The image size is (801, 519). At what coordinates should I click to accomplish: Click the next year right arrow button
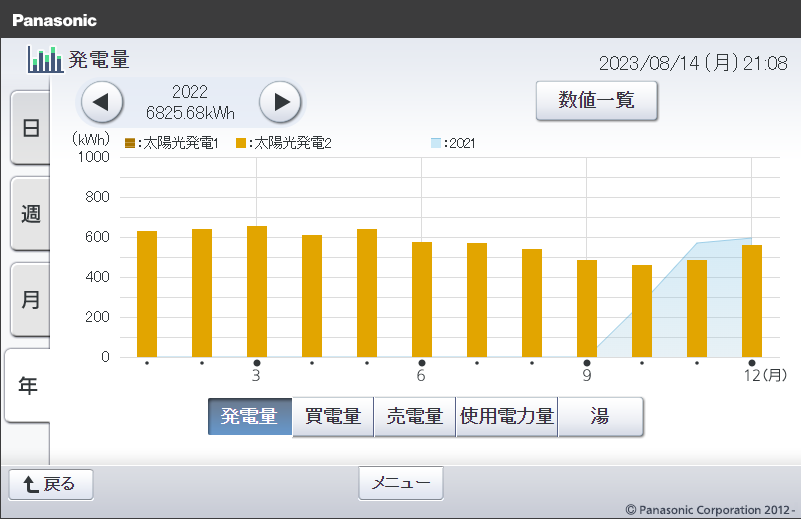[x=281, y=102]
